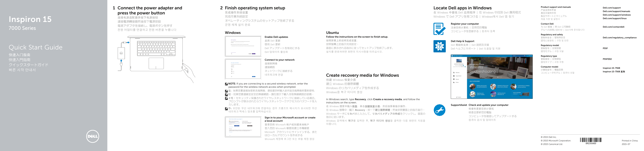Click the "Register your computer" label
644x151 pixels.
click(465, 24)
